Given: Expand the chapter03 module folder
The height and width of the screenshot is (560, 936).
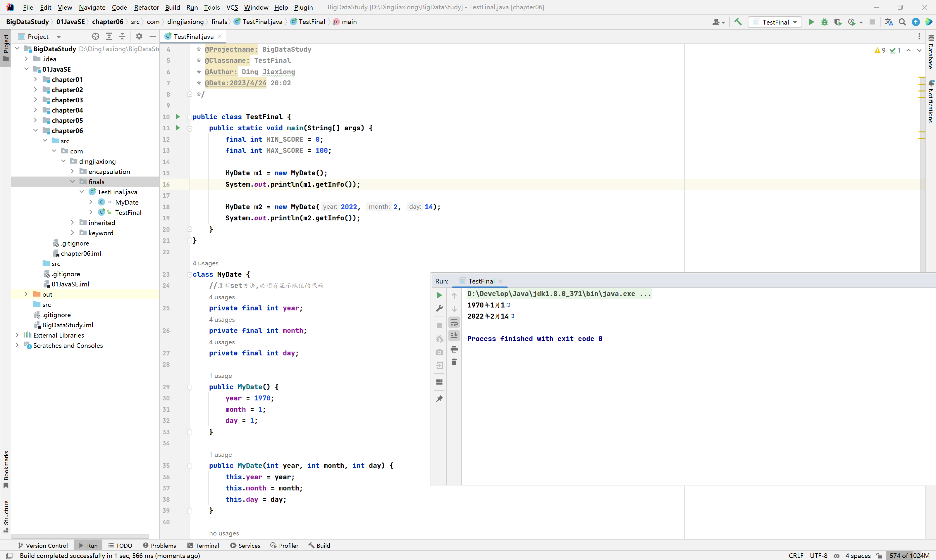Looking at the screenshot, I should [x=35, y=100].
